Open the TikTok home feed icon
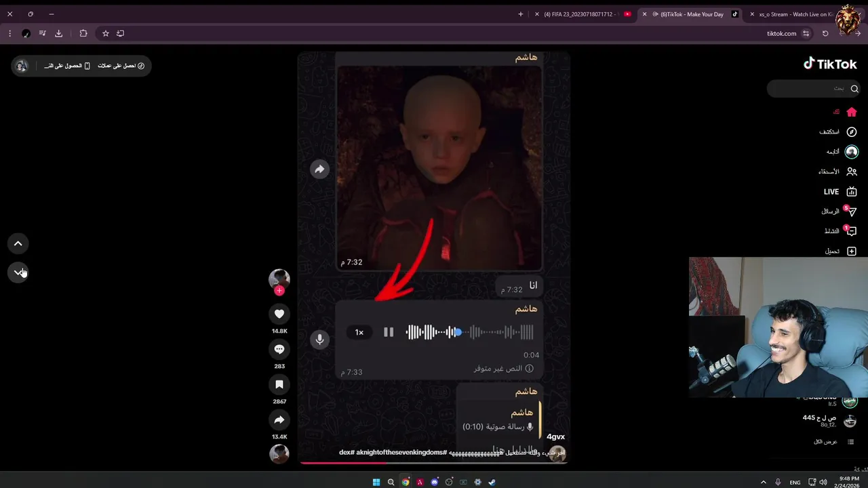This screenshot has width=868, height=488. coord(852,112)
